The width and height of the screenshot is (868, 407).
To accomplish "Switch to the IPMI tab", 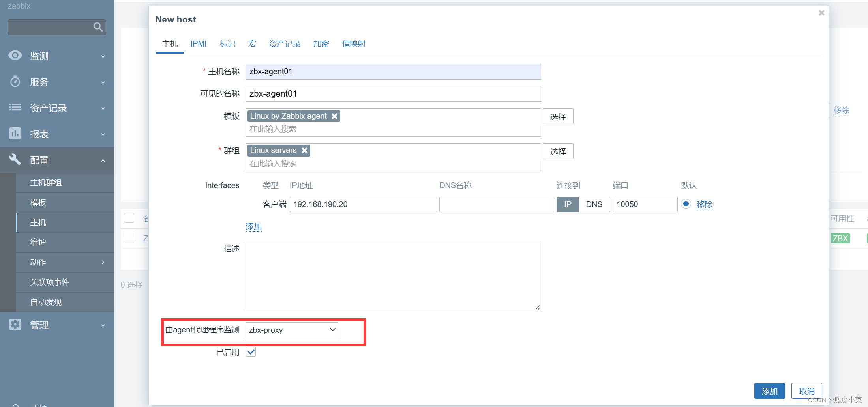I will 199,44.
